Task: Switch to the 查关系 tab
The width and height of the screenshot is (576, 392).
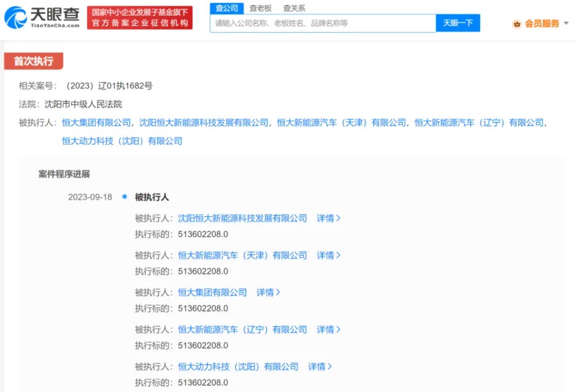Action: 294,9
